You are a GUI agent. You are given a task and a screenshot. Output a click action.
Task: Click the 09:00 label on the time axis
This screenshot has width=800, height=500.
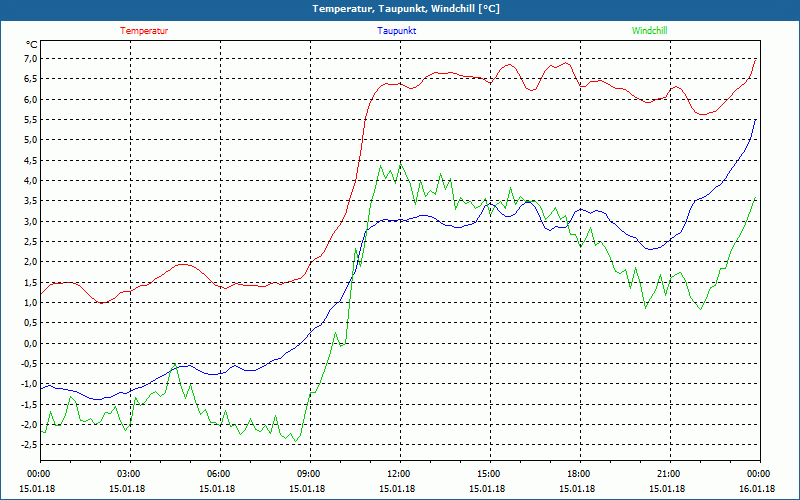pyautogui.click(x=309, y=474)
